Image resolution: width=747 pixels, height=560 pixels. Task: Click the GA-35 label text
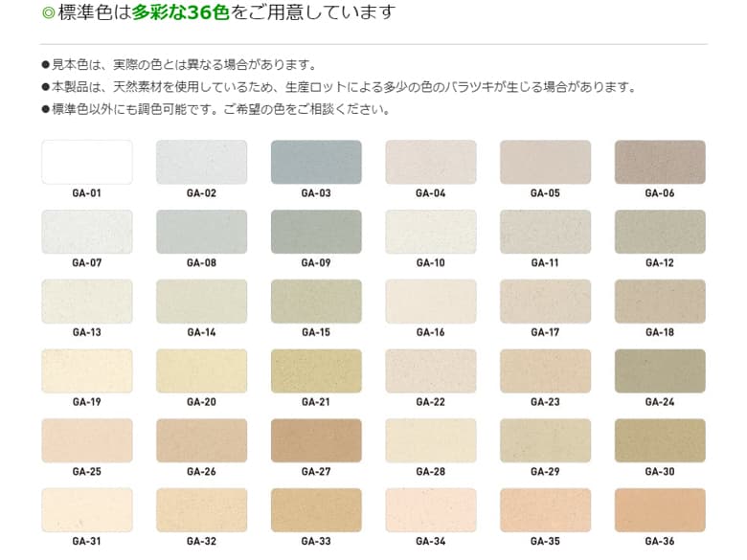(x=545, y=542)
